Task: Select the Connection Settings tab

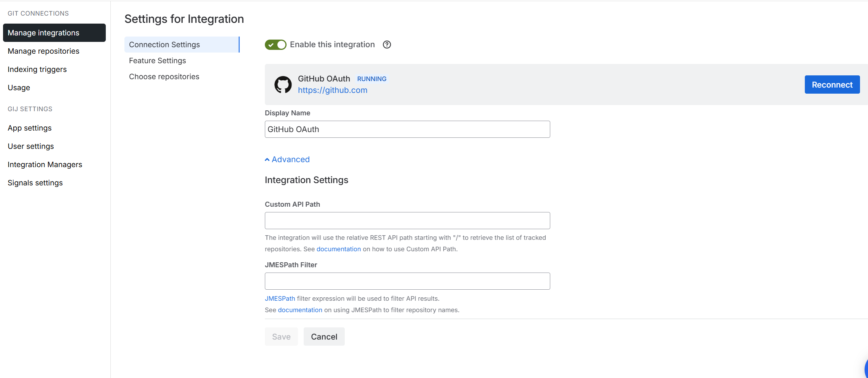Action: [x=164, y=45]
